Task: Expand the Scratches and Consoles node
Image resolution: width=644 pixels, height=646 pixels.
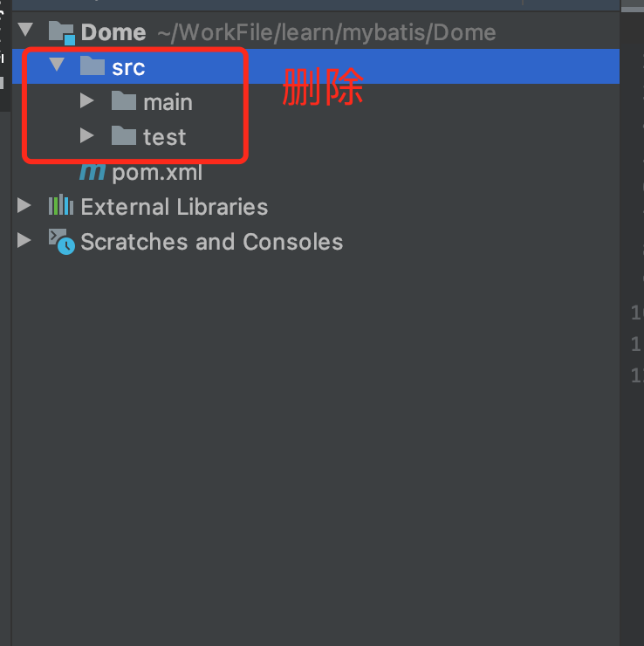Action: tap(24, 240)
